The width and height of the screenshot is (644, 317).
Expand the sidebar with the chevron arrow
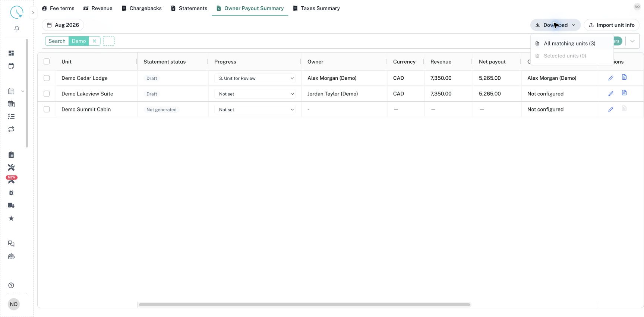click(33, 12)
